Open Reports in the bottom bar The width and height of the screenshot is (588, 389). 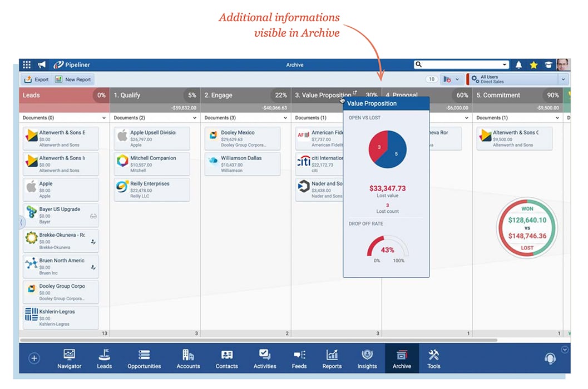332,359
